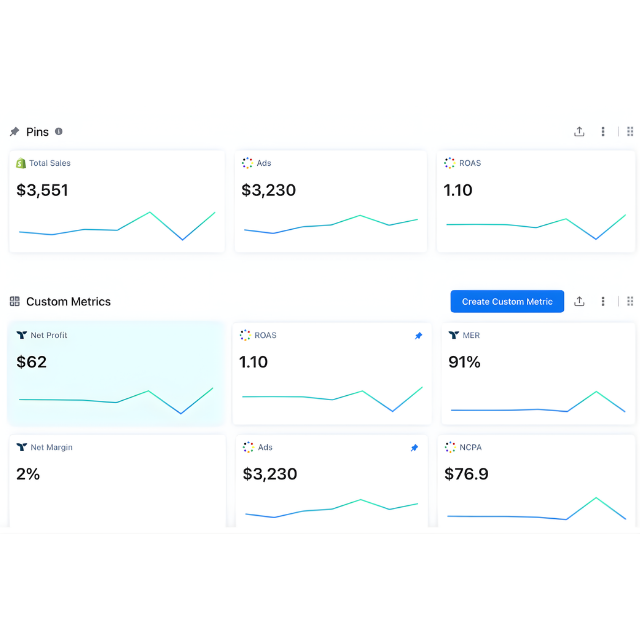Click the colored dots icon on Pins Ads card
640x640 pixels.
point(247,163)
